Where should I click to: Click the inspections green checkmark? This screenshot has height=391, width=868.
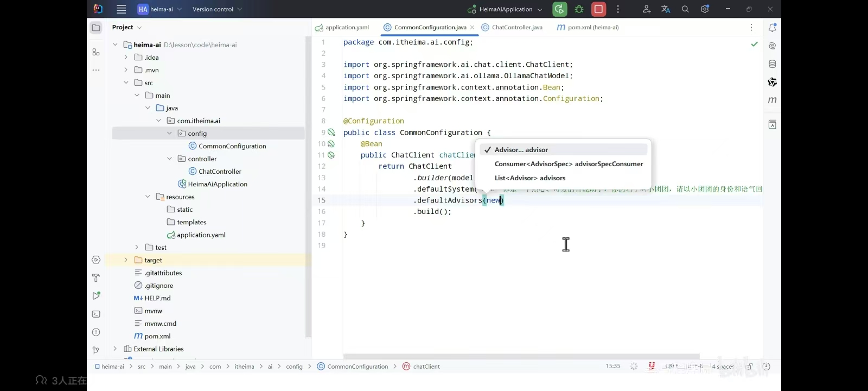[754, 44]
